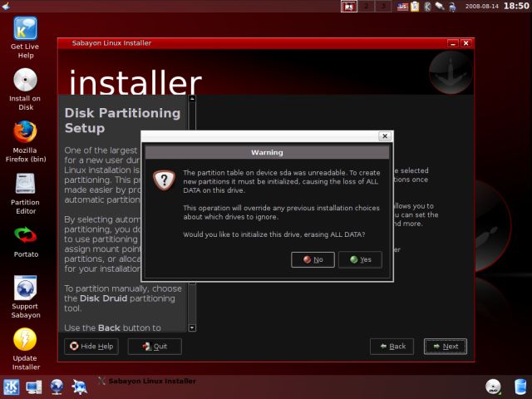Click the DVD media icon in panel

coord(493,387)
